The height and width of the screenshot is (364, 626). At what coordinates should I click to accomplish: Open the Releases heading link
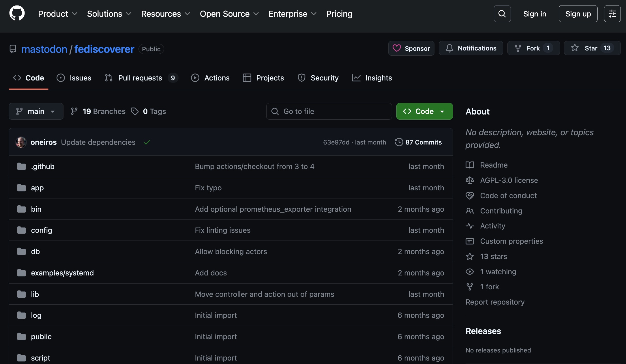pyautogui.click(x=483, y=331)
